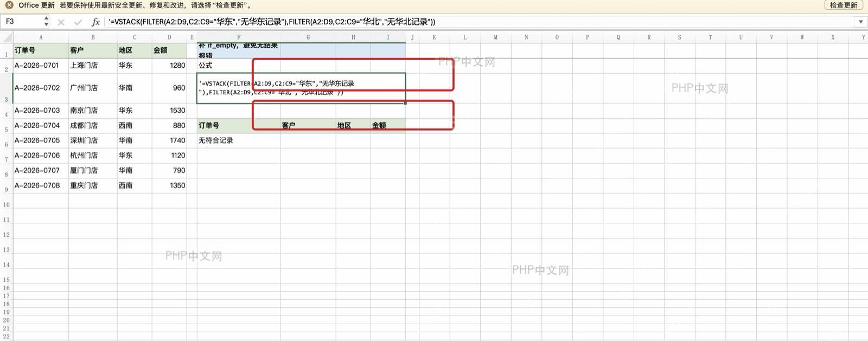Select the 客户 header cell in column B
The image size is (868, 341).
click(x=93, y=50)
